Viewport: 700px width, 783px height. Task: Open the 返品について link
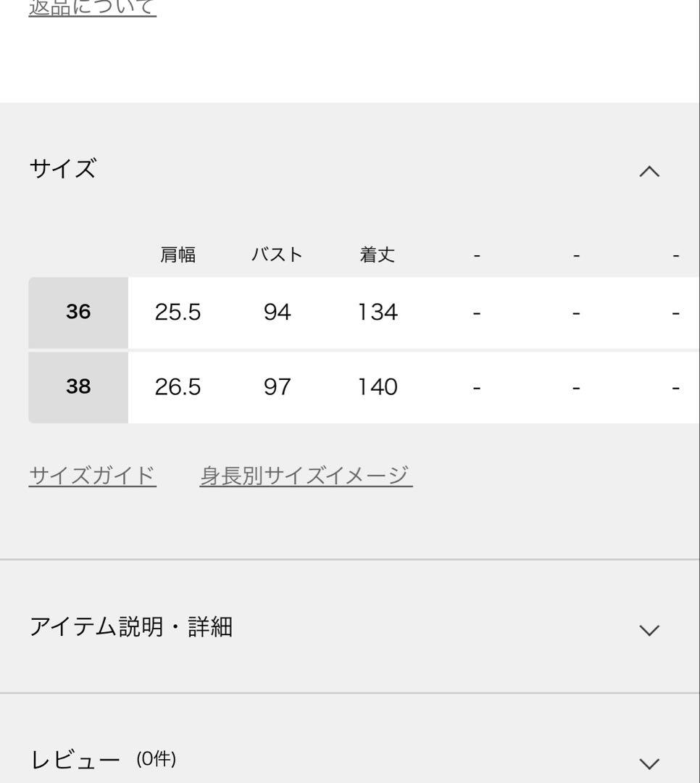pos(92,7)
